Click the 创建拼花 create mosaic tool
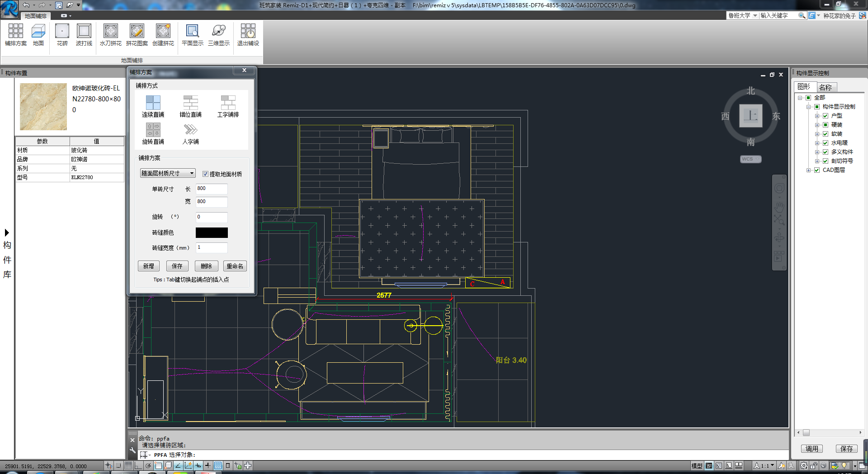The width and height of the screenshot is (868, 474). (163, 35)
